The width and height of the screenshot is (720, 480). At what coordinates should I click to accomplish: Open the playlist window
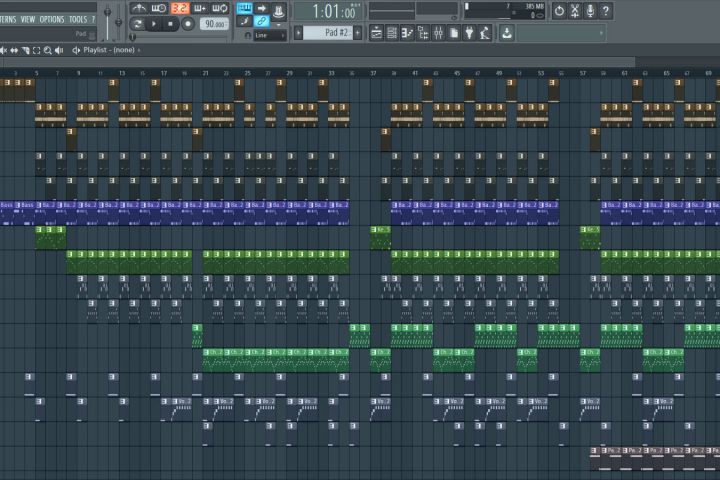point(376,33)
